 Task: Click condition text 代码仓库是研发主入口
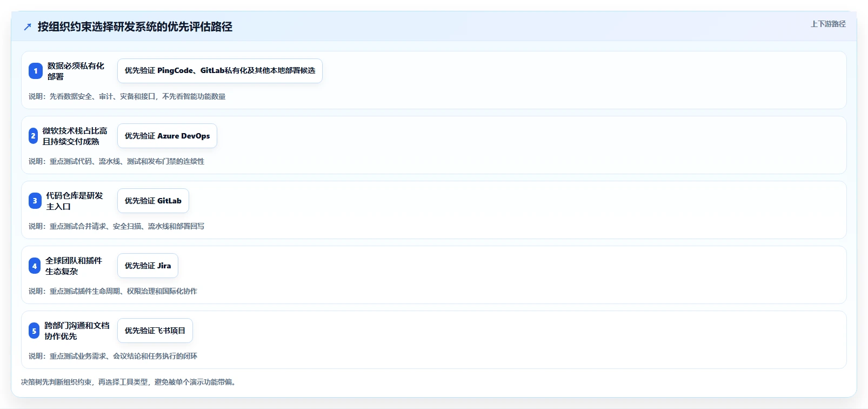point(74,201)
